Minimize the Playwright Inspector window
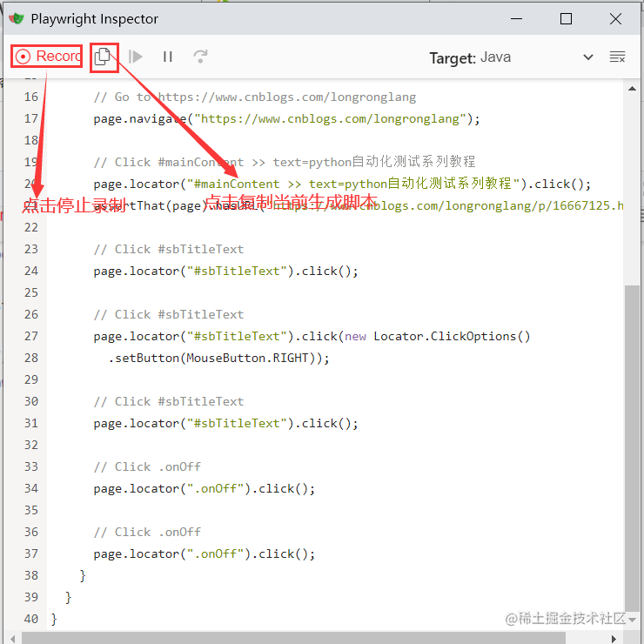The width and height of the screenshot is (644, 644). pyautogui.click(x=516, y=18)
